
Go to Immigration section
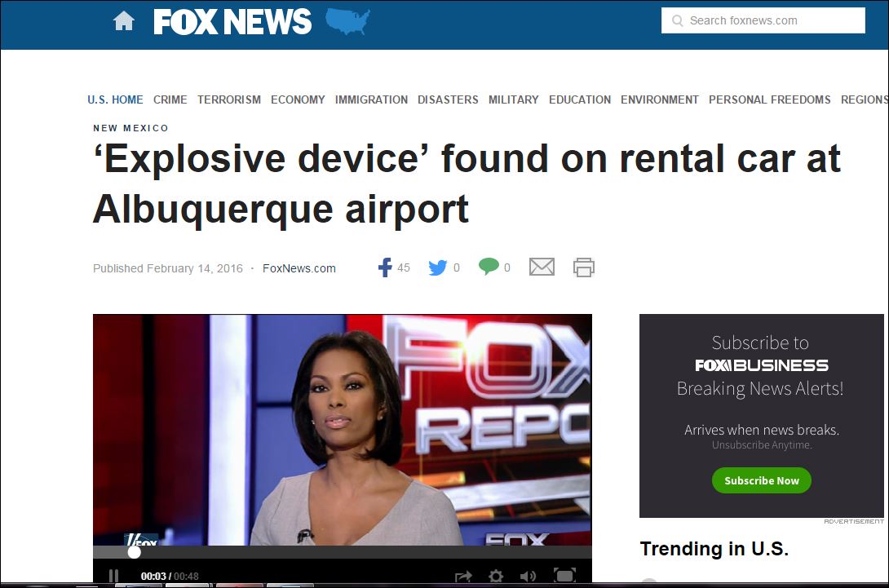(x=371, y=99)
